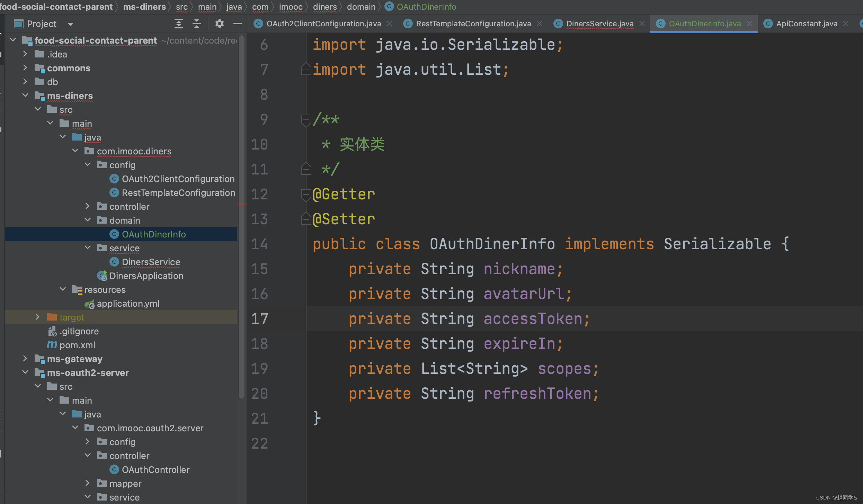
Task: Open .gitignore file in tree
Action: pyautogui.click(x=79, y=331)
